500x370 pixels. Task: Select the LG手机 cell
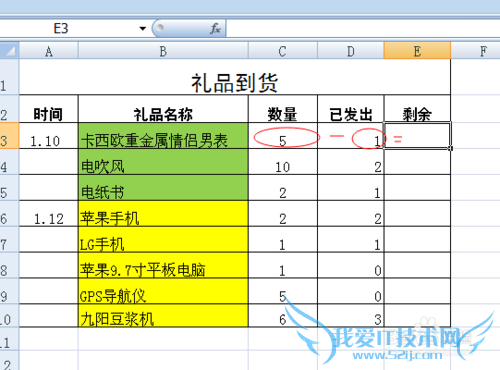pos(163,240)
